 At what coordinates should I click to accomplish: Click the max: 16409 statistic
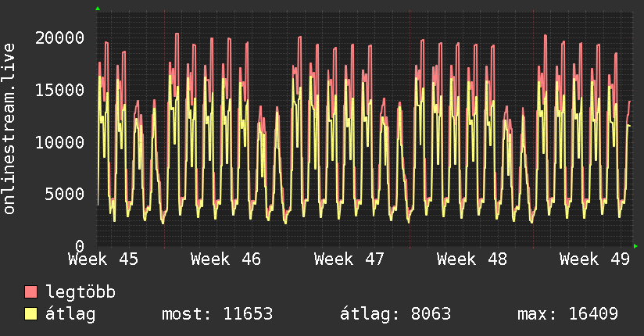567,314
